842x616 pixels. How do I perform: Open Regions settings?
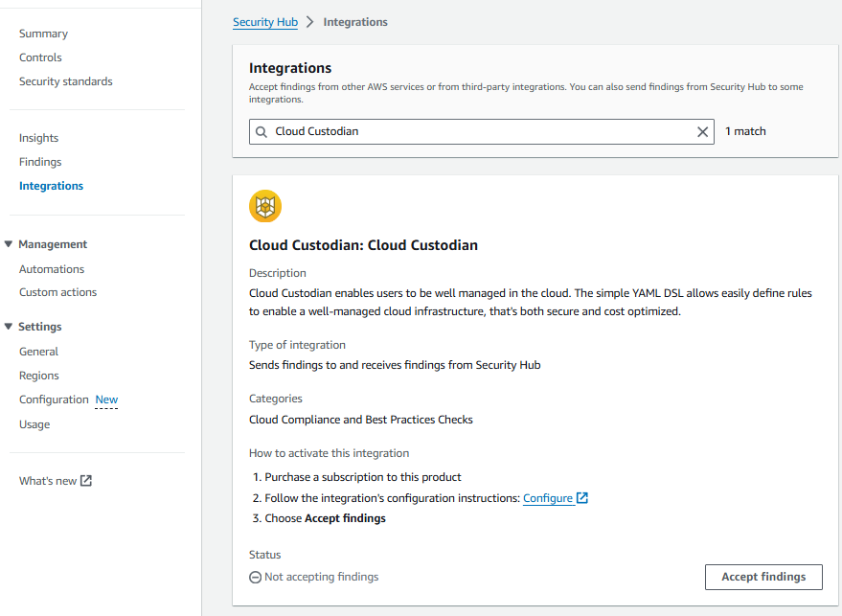tap(39, 376)
